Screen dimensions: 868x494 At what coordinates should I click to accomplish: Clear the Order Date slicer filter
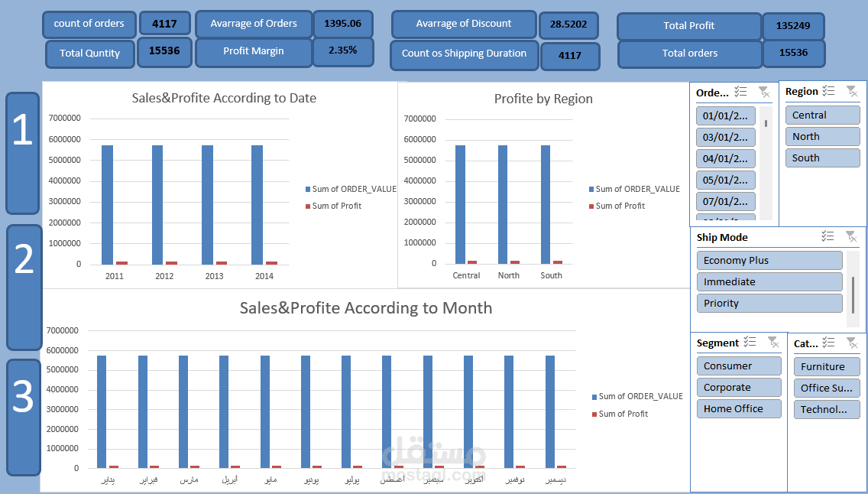tap(763, 92)
